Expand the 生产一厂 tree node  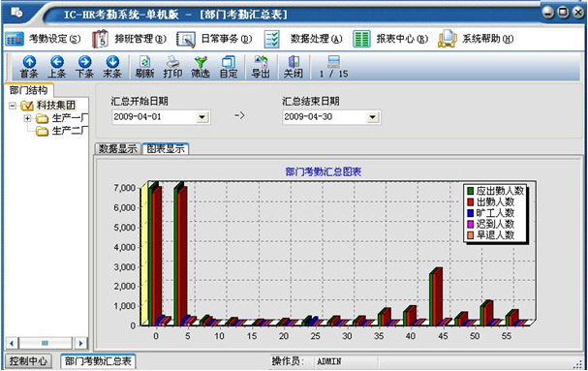[27, 118]
